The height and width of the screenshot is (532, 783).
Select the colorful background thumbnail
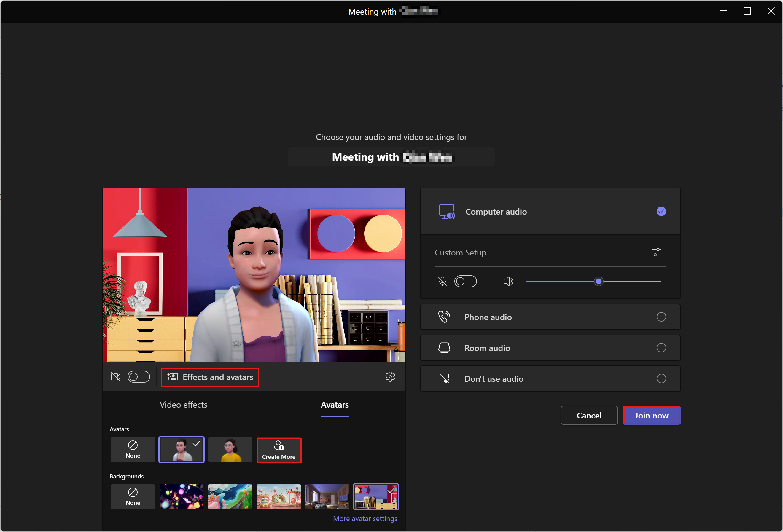coord(181,498)
